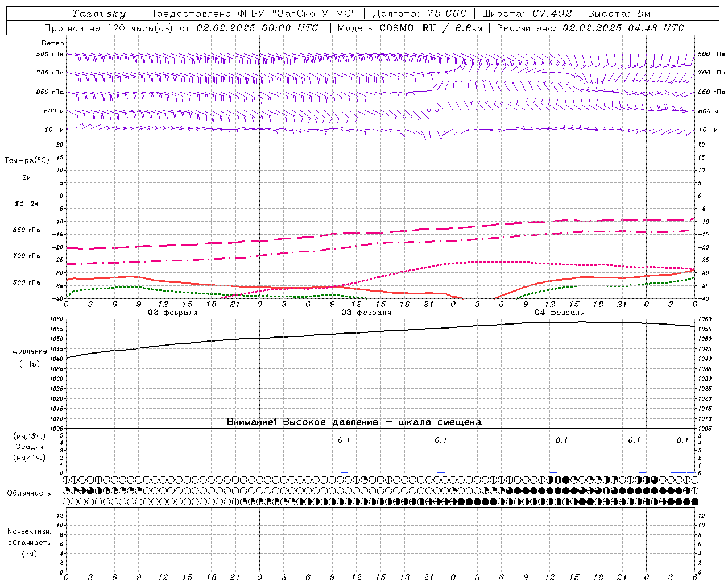The width and height of the screenshot is (728, 582).
Task: Click the Облачность row label
Action: click(29, 493)
